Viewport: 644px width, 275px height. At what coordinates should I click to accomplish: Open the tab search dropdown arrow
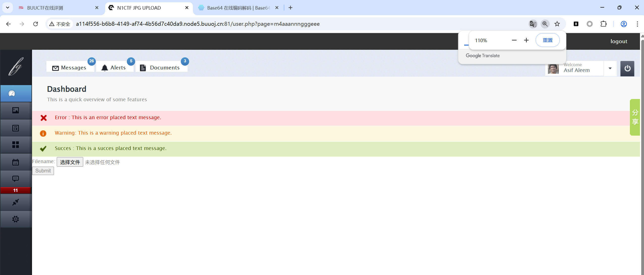click(x=8, y=8)
